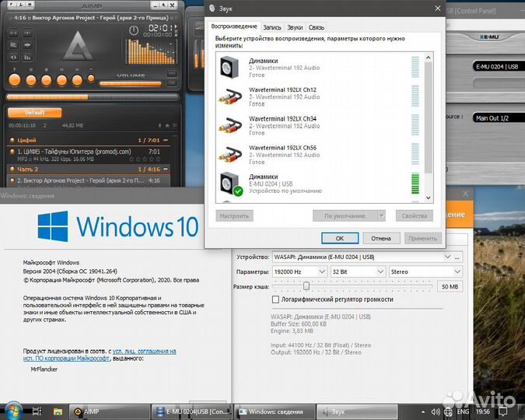Select the Default playlist tab in AIMP
525x420 pixels.
coord(35,113)
